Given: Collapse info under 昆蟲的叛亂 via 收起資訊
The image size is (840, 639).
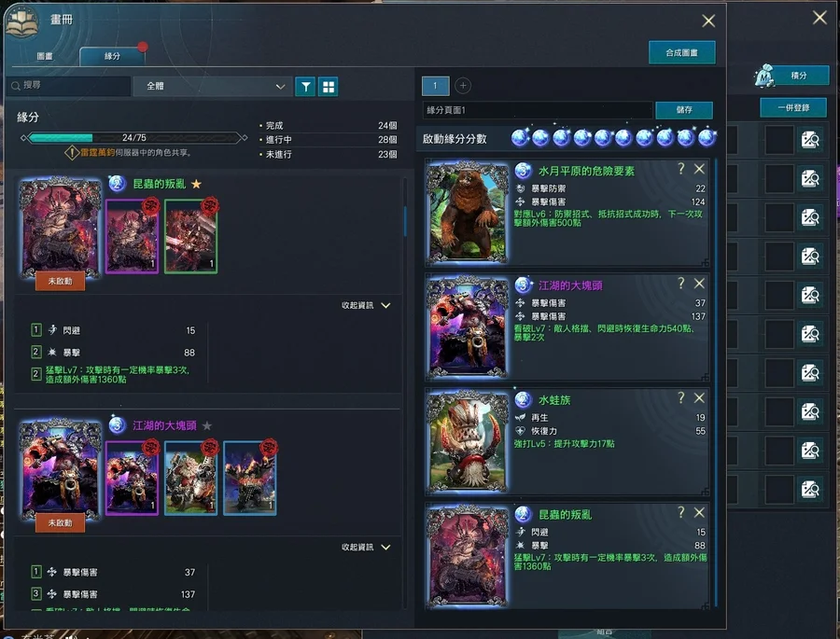Looking at the screenshot, I should pyautogui.click(x=367, y=305).
